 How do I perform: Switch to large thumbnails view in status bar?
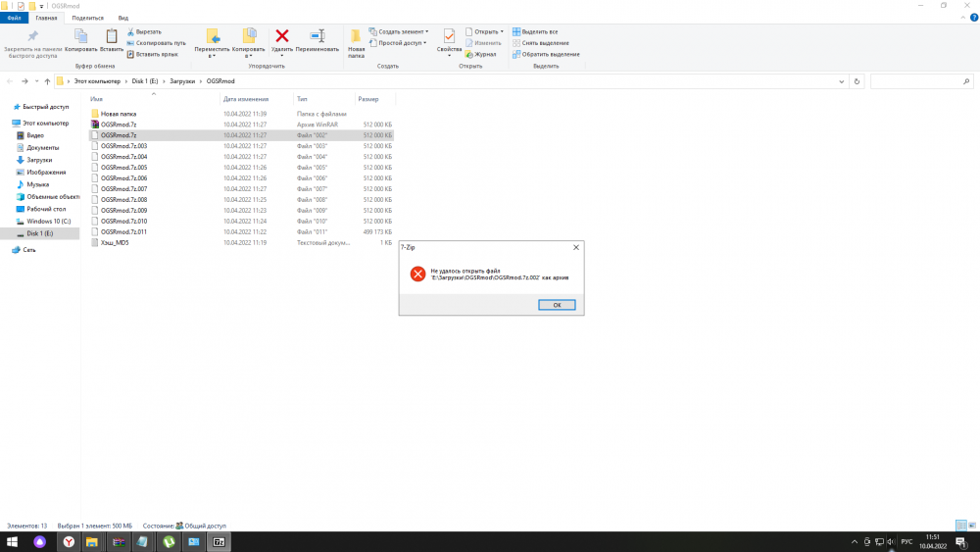point(973,526)
